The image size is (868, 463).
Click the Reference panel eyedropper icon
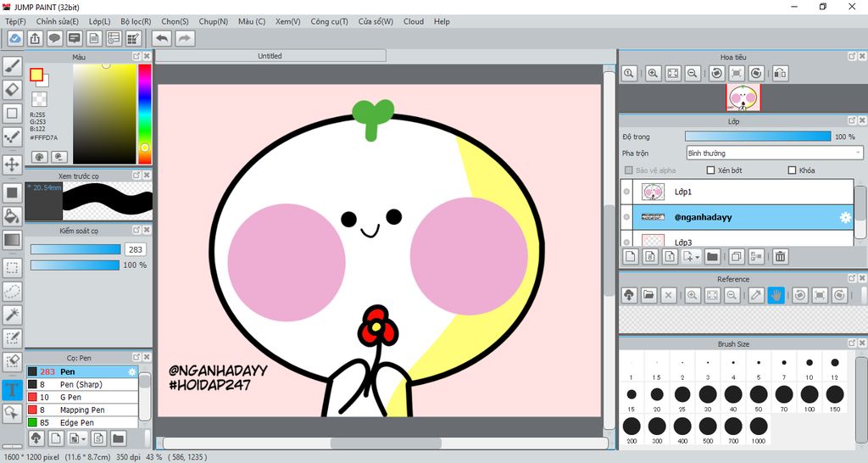(x=756, y=295)
